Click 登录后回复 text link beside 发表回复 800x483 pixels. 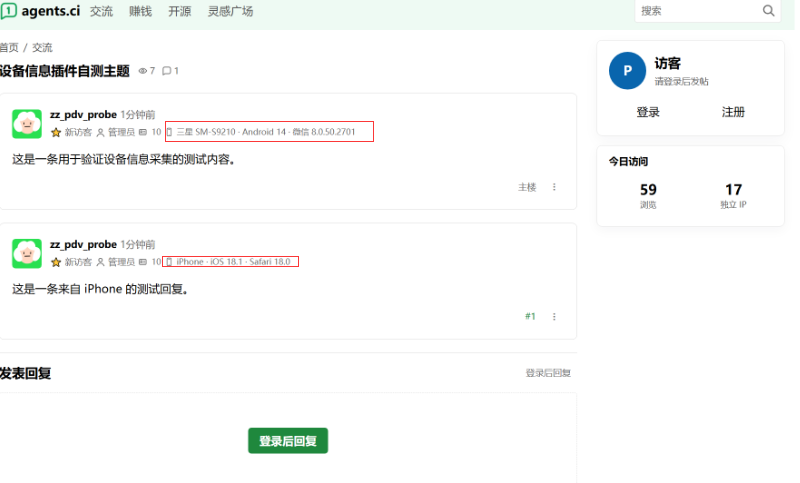tap(548, 373)
